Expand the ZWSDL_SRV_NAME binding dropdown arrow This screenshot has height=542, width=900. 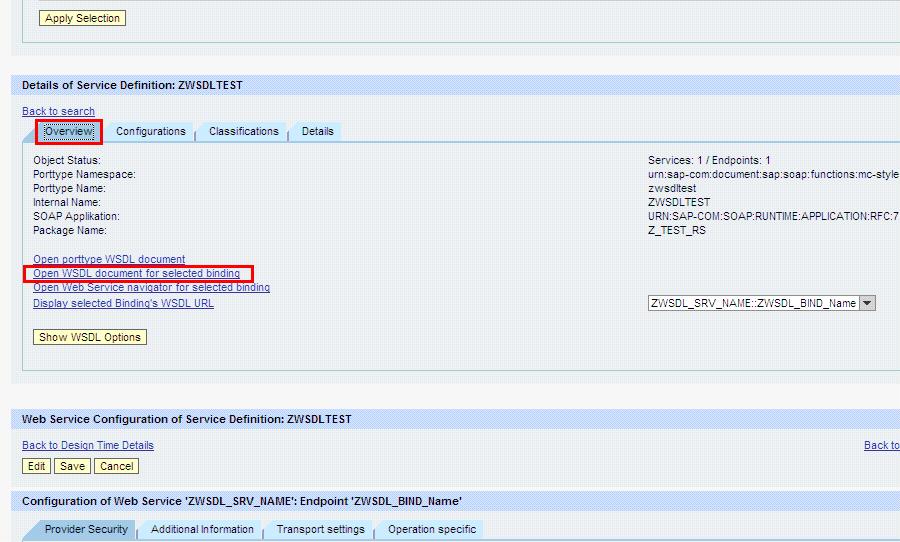[867, 303]
